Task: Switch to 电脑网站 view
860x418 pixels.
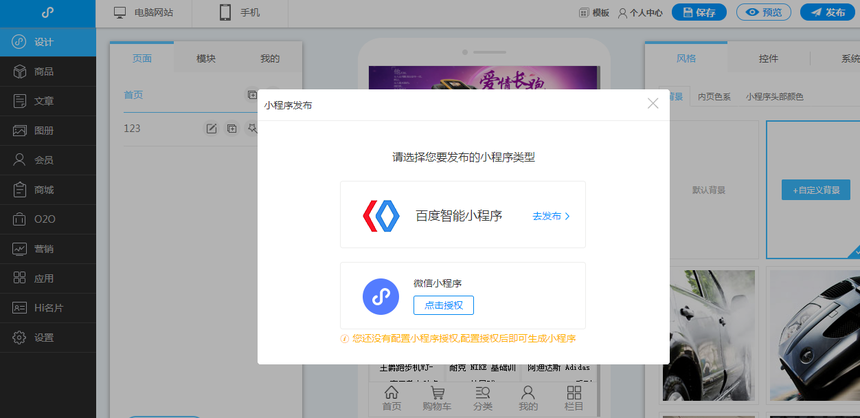Action: click(144, 13)
